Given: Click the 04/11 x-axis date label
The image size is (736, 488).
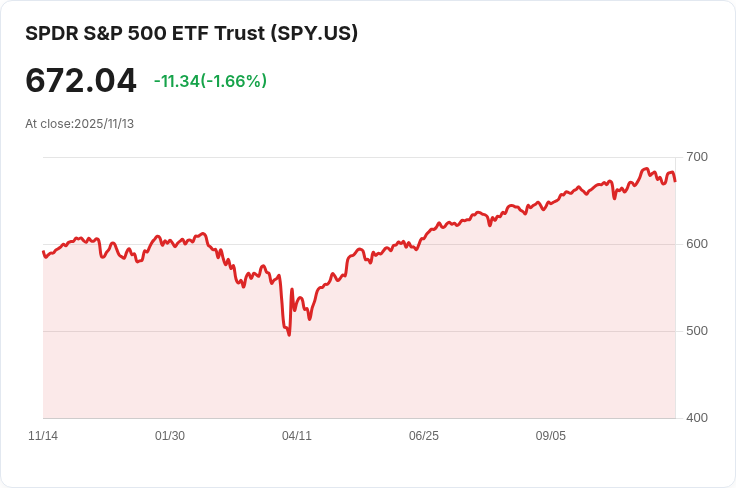Looking at the screenshot, I should [x=297, y=436].
